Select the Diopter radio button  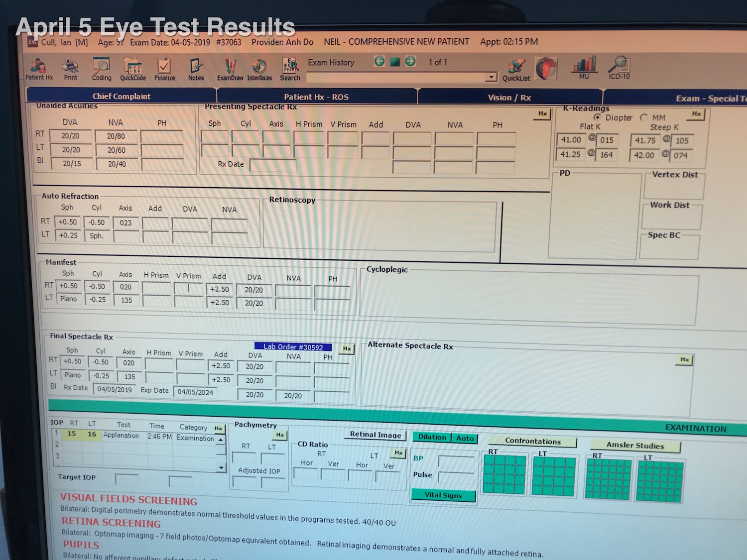[597, 117]
